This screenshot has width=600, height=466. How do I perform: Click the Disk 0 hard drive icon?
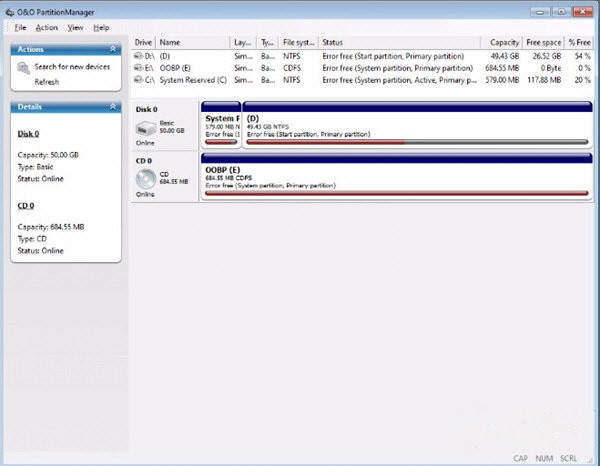coord(145,126)
